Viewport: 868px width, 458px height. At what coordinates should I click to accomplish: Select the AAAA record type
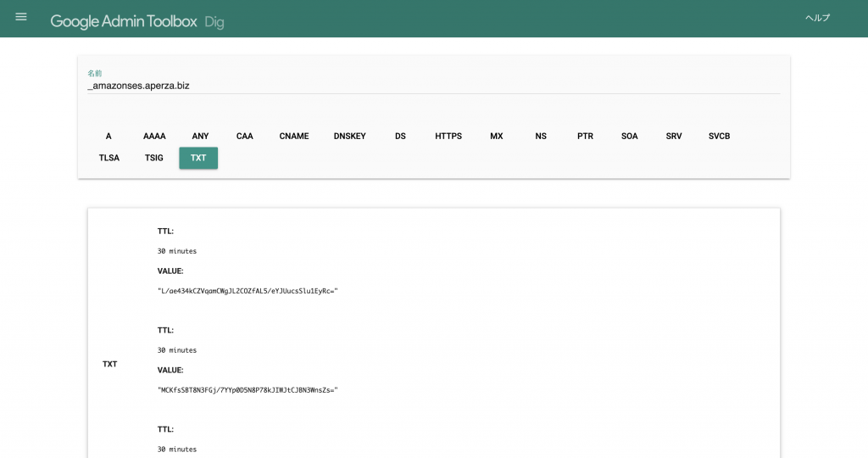(154, 136)
